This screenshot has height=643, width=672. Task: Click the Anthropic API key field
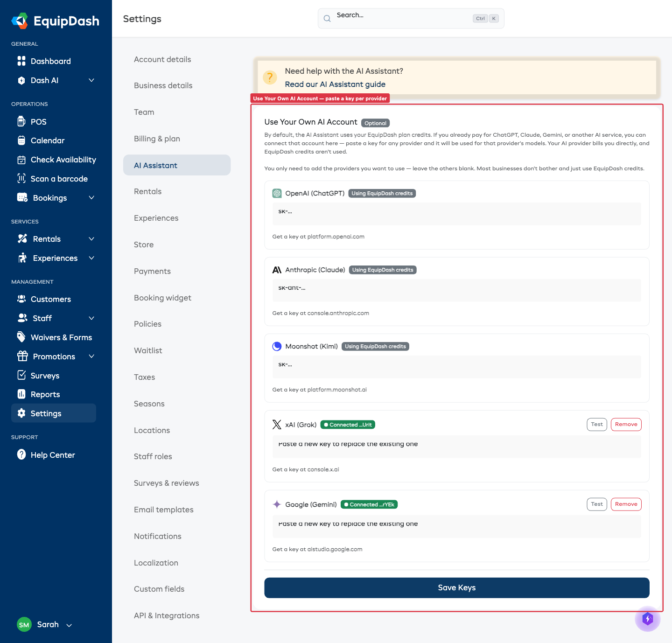pos(457,290)
